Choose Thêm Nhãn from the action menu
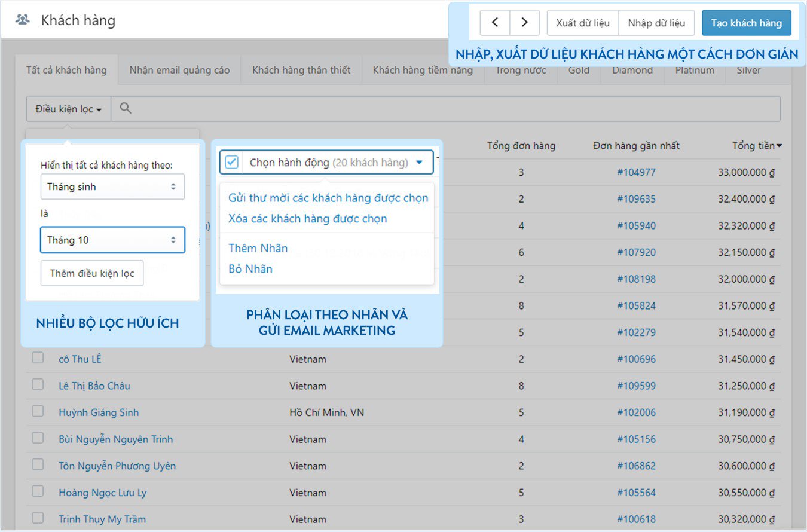This screenshot has width=807, height=532. tap(258, 248)
